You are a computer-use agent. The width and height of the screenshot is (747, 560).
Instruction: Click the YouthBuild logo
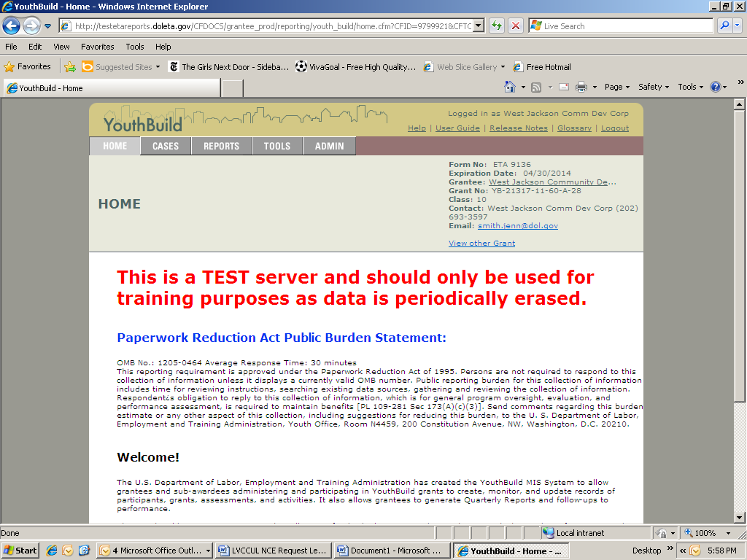coord(143,124)
